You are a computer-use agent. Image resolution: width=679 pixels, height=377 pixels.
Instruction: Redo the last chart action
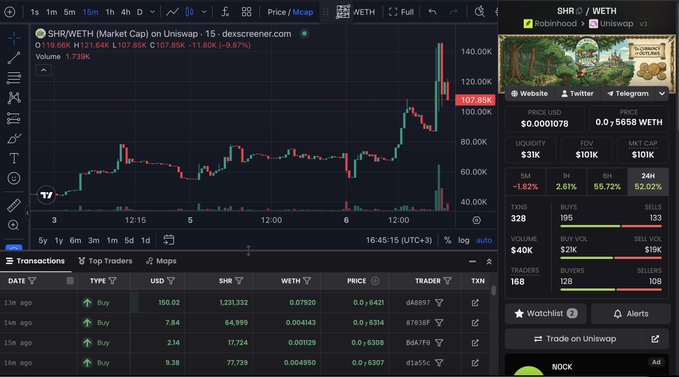pos(453,12)
